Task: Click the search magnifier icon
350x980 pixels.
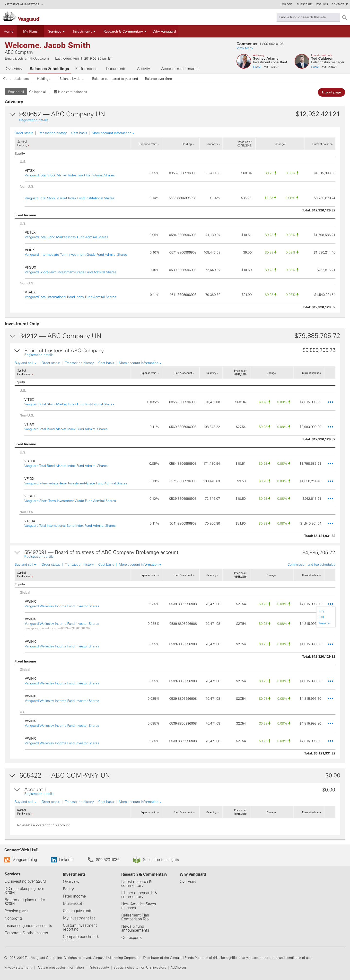Action: [344, 17]
